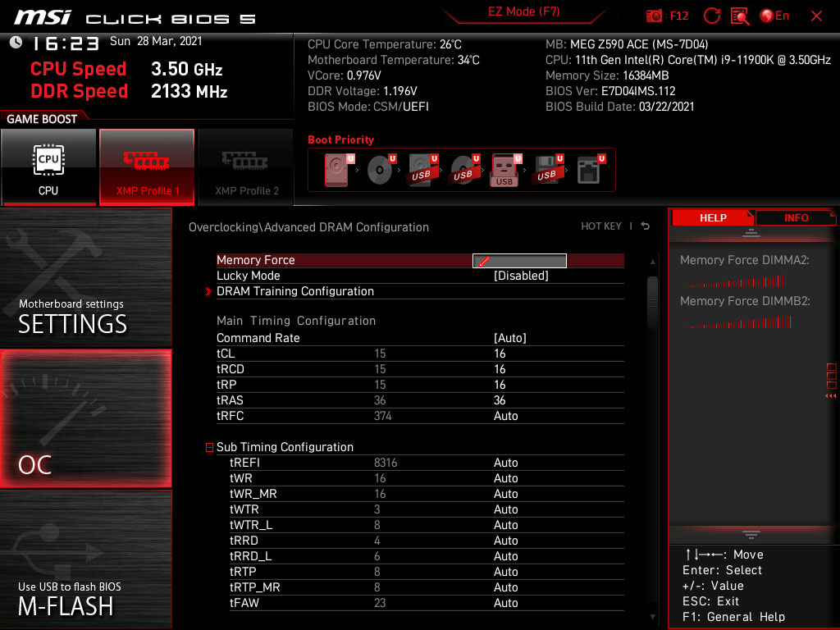Click the scroll up arrow of settings list
The height and width of the screenshot is (630, 840).
pos(652,262)
